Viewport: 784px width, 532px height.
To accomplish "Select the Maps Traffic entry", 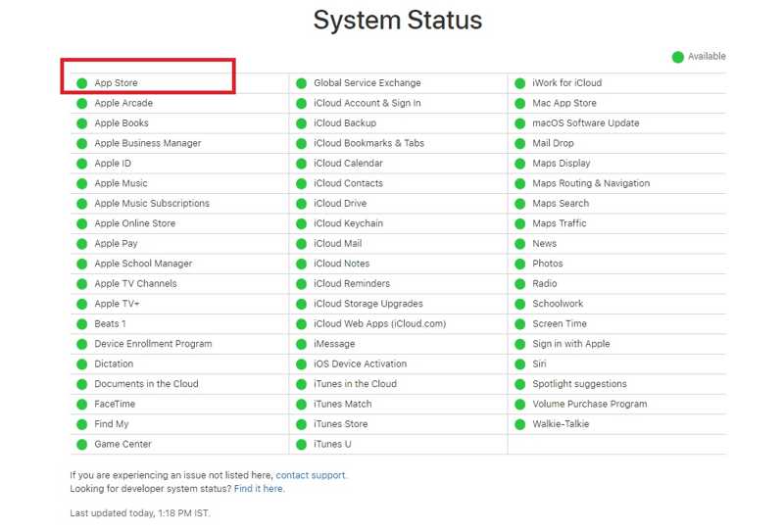I will (x=560, y=223).
